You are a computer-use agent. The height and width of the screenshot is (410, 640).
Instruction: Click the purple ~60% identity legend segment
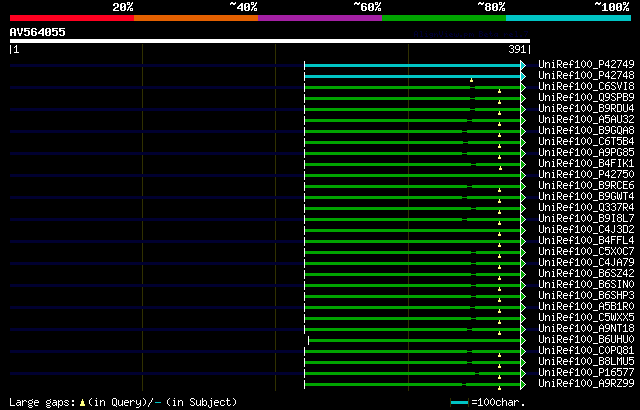(x=320, y=18)
